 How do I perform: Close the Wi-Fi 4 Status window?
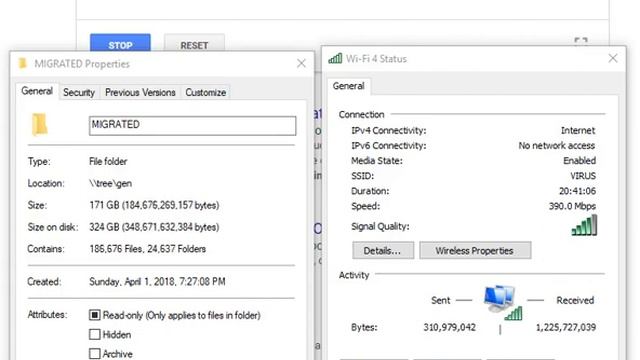pyautogui.click(x=613, y=58)
